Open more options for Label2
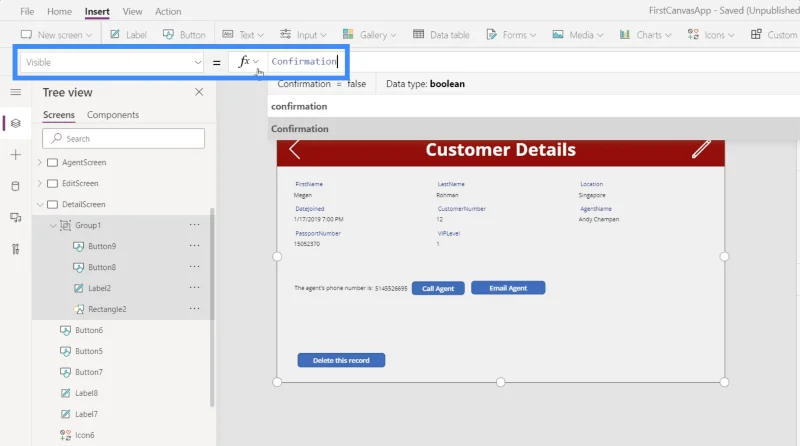This screenshot has width=800, height=446. click(194, 287)
